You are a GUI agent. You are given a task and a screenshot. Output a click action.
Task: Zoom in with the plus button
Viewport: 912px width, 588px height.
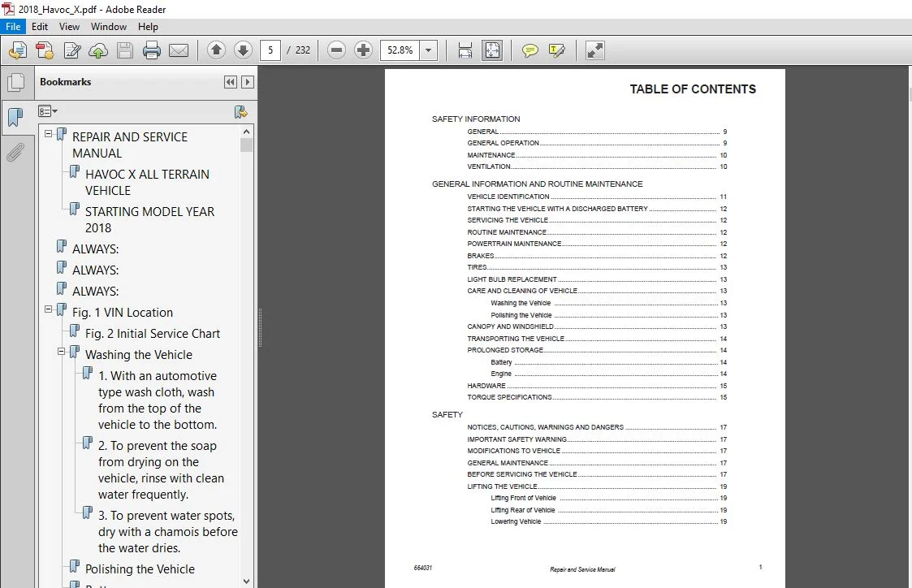point(363,50)
